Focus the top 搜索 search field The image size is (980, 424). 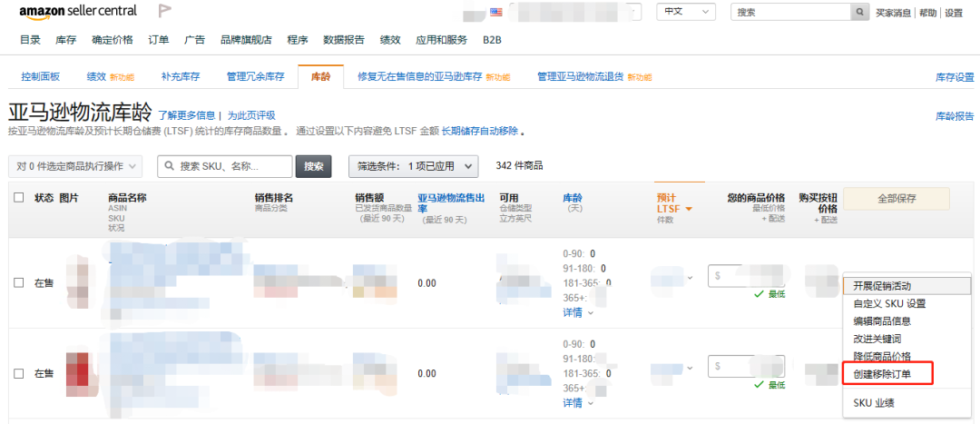pos(791,12)
